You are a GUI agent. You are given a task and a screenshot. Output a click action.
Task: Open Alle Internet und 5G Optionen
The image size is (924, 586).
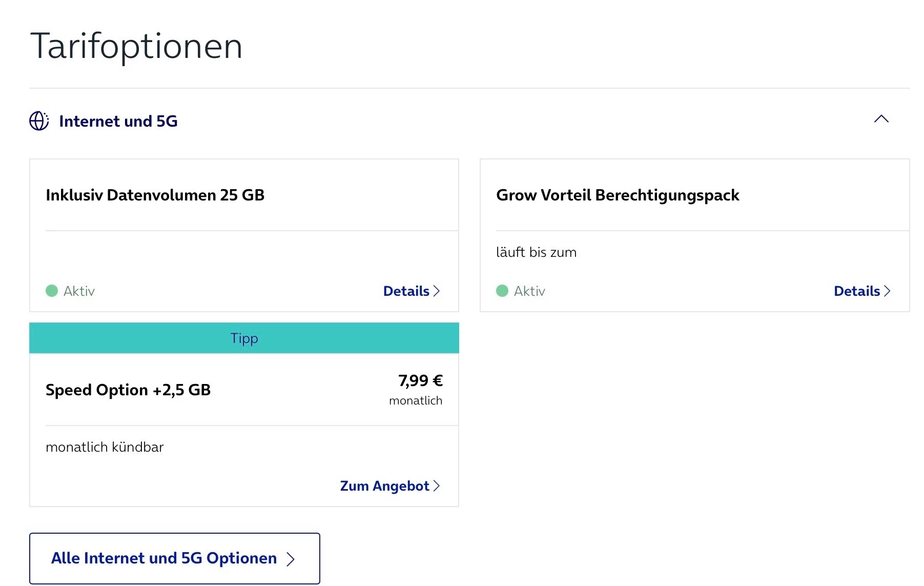(x=164, y=558)
